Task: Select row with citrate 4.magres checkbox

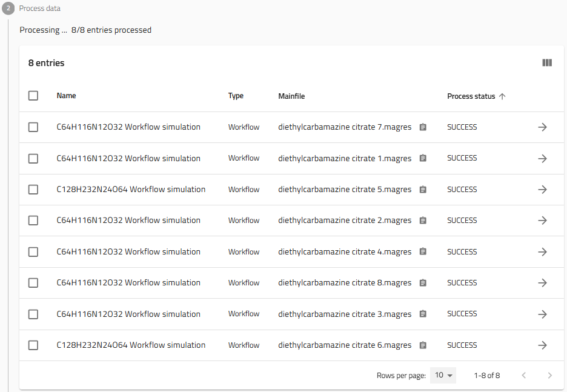Action: tap(33, 251)
